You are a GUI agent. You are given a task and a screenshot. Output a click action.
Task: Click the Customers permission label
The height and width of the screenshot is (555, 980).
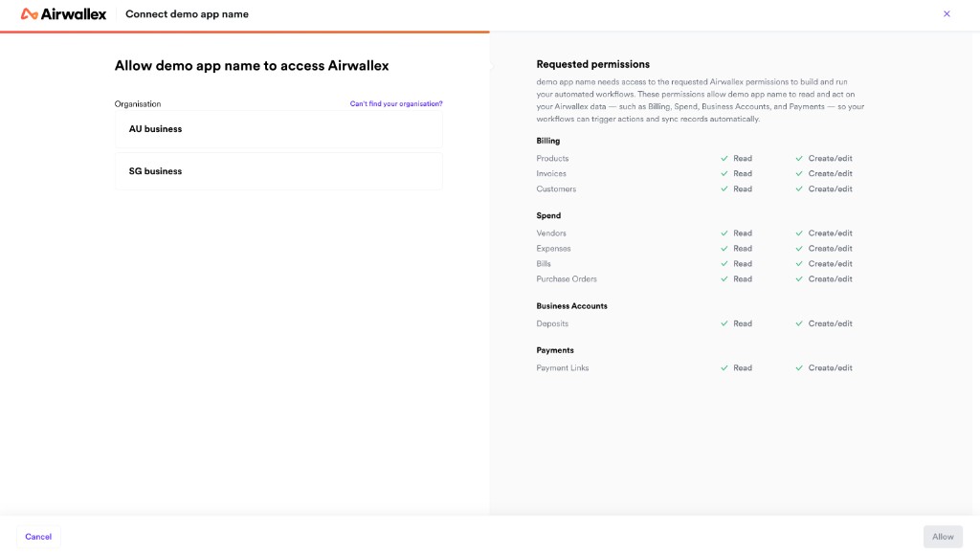(556, 189)
